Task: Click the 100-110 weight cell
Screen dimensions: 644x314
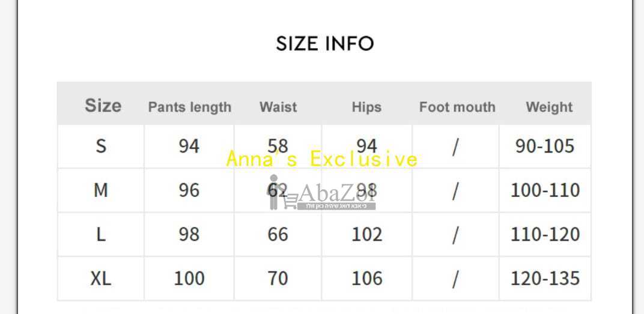Action: pyautogui.click(x=545, y=190)
